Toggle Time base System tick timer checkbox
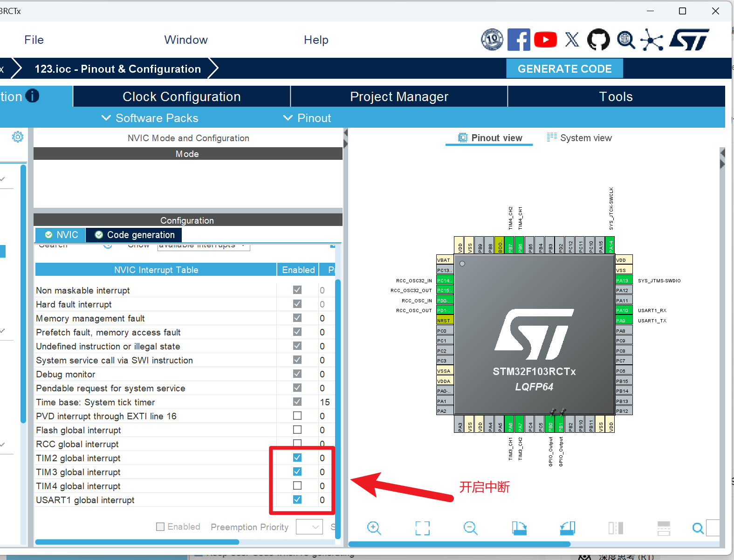Viewport: 734px width, 560px height. coord(297,402)
